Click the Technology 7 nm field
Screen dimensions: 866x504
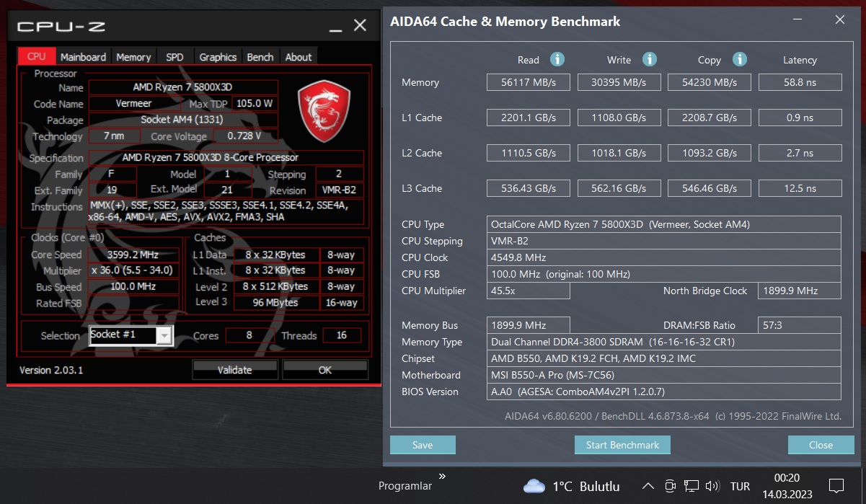(x=112, y=136)
